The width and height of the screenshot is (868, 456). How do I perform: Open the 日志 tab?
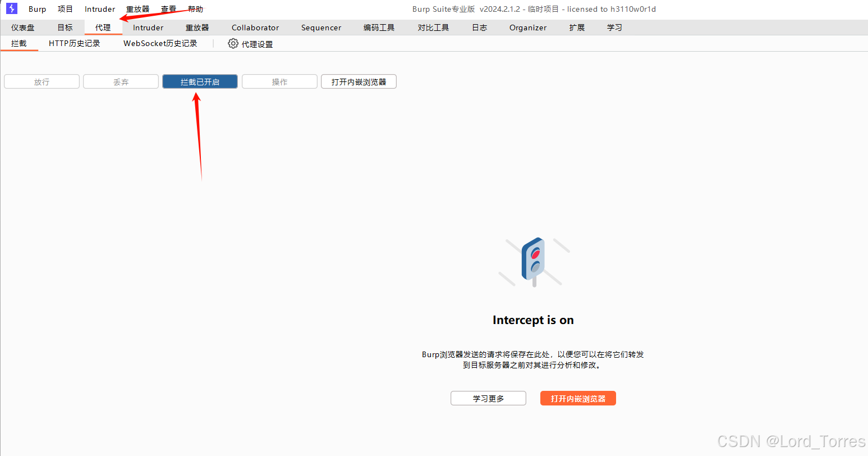pyautogui.click(x=480, y=28)
